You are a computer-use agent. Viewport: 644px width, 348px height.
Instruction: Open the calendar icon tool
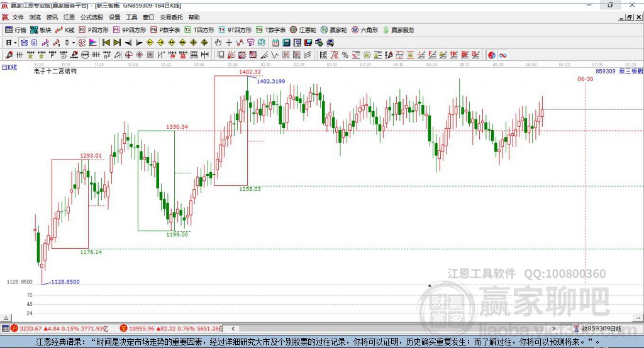pyautogui.click(x=275, y=43)
